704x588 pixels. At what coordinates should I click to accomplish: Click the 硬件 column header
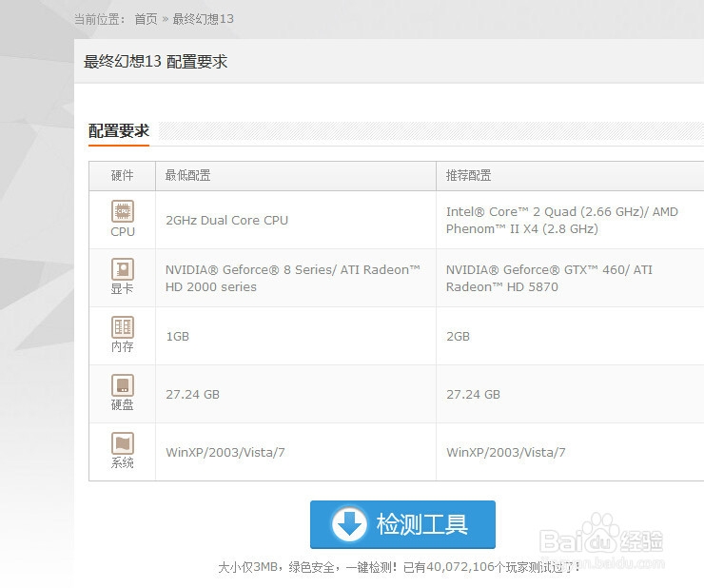click(x=122, y=175)
